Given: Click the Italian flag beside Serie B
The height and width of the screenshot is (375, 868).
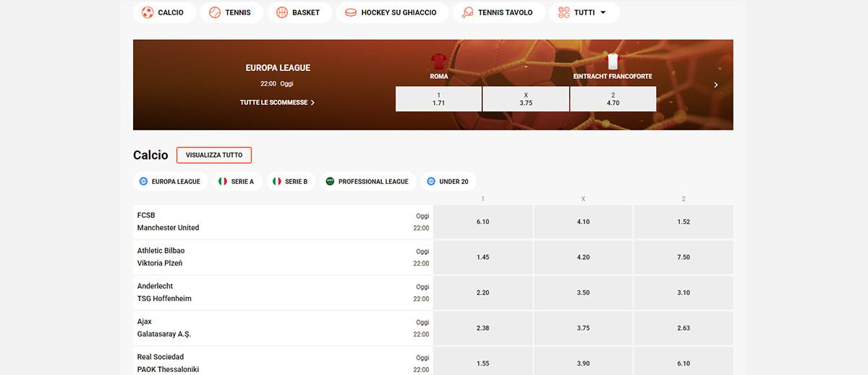Looking at the screenshot, I should coord(276,182).
